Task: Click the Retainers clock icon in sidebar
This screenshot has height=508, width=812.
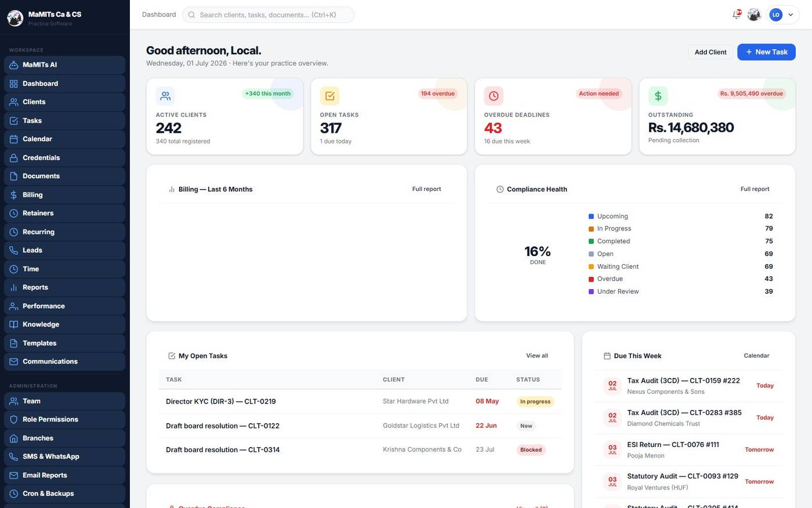Action: [x=14, y=213]
